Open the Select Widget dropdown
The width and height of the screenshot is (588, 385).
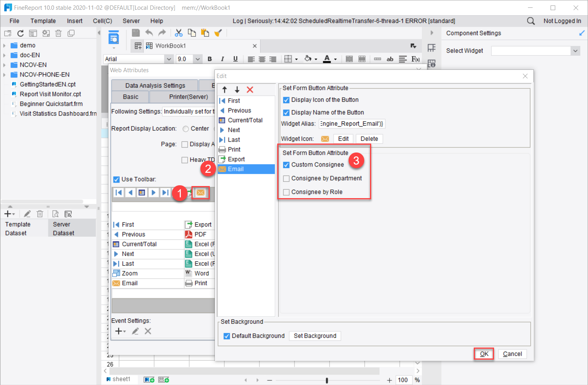tap(575, 51)
